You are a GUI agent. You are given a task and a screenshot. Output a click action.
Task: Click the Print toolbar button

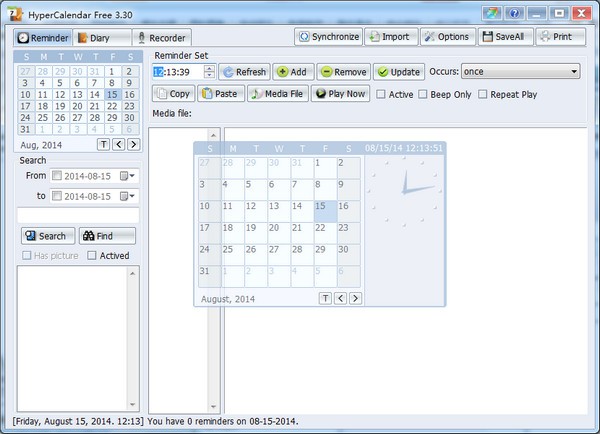[561, 37]
